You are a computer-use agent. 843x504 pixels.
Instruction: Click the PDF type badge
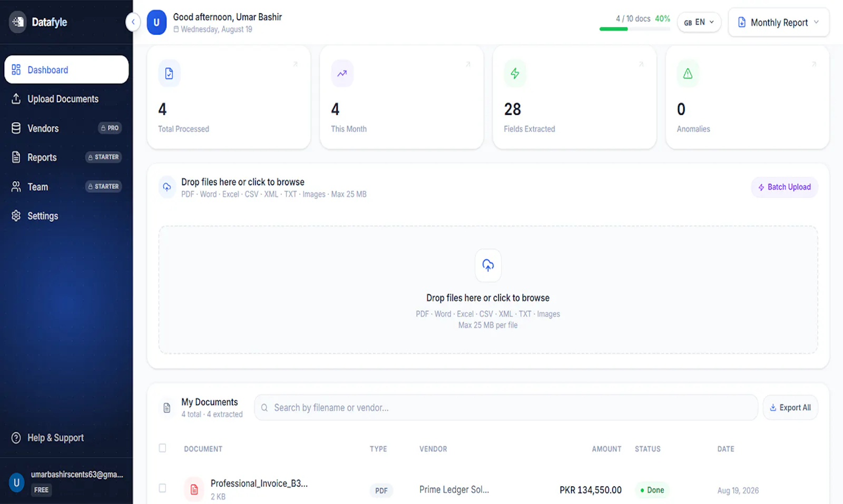click(x=381, y=490)
